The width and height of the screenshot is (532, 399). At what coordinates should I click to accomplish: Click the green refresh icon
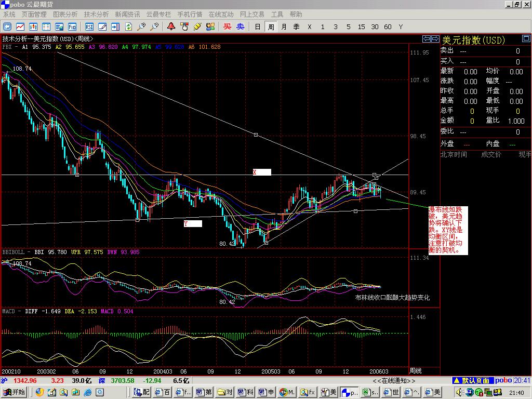[129, 26]
